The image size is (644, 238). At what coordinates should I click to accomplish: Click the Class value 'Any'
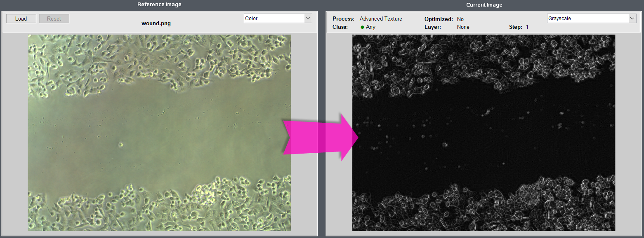(x=370, y=27)
